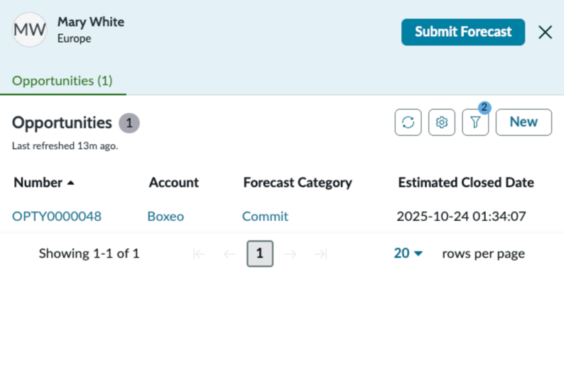This screenshot has width=564, height=392.
Task: Submit Forecast button
Action: pyautogui.click(x=463, y=32)
